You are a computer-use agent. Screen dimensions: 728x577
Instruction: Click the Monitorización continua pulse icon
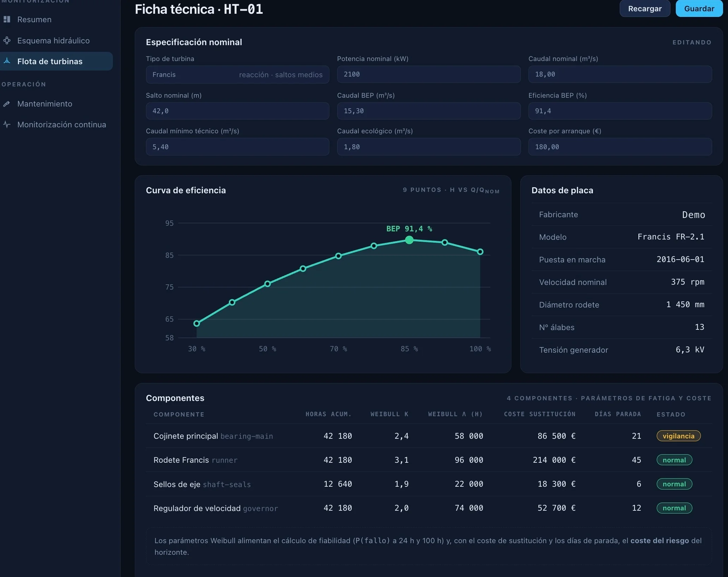click(7, 124)
